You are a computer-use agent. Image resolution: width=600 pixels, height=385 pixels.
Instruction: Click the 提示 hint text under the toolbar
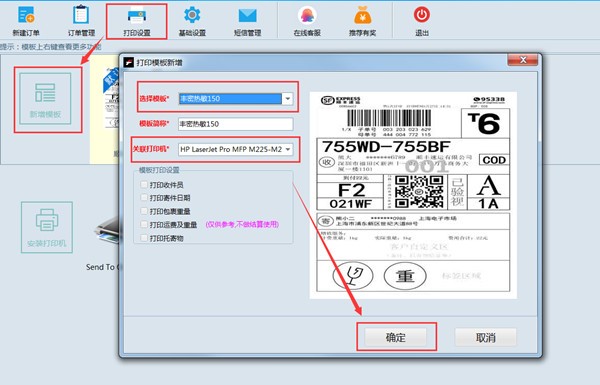coord(51,47)
